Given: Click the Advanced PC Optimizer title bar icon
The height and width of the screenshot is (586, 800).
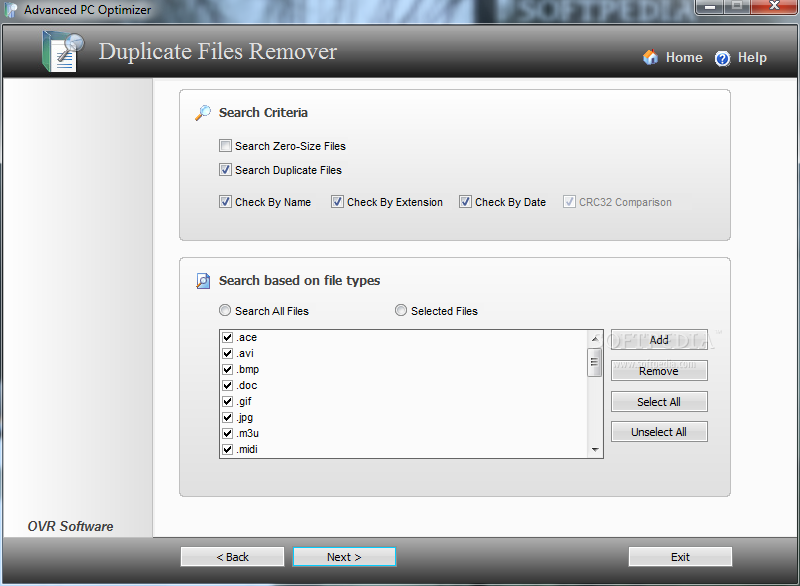Looking at the screenshot, I should click(x=11, y=10).
